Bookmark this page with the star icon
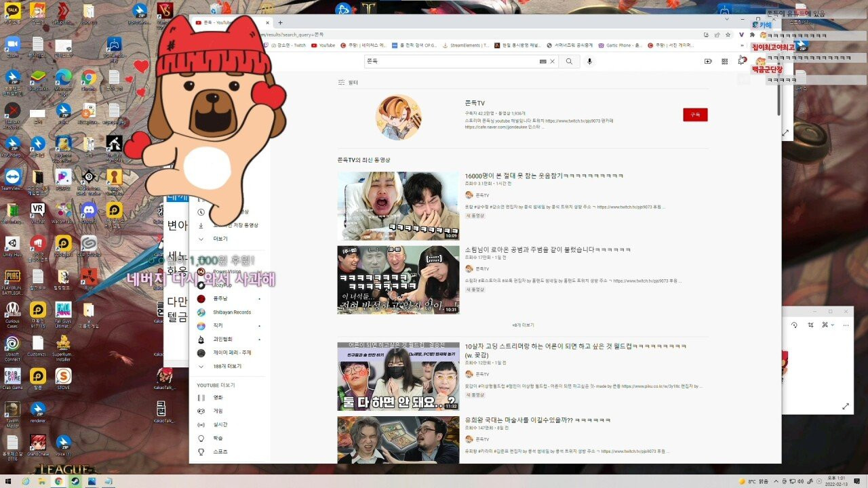 pyautogui.click(x=728, y=35)
